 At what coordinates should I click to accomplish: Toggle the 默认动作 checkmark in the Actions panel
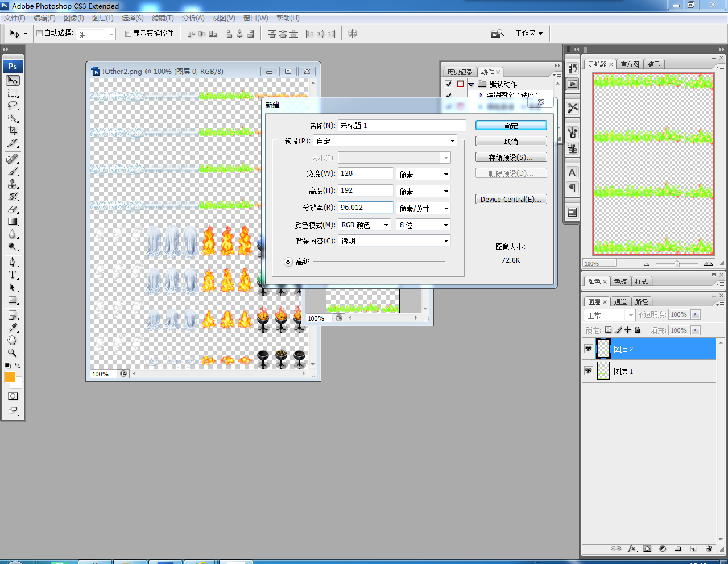(x=449, y=84)
